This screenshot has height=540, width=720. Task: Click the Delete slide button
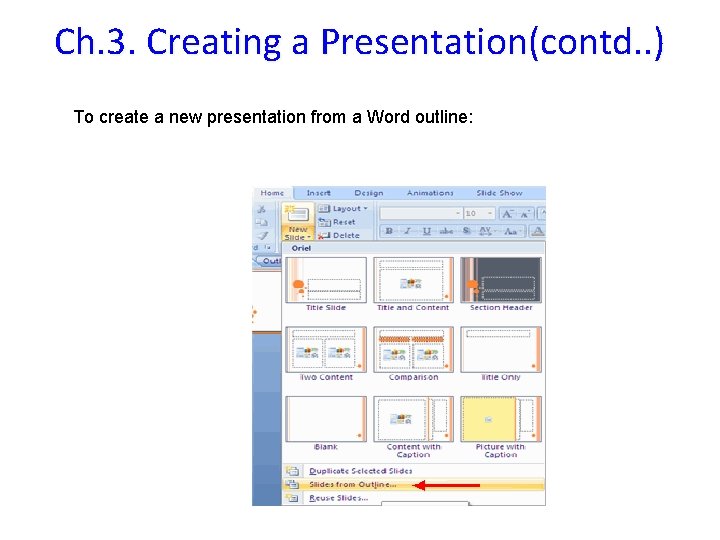coord(339,235)
